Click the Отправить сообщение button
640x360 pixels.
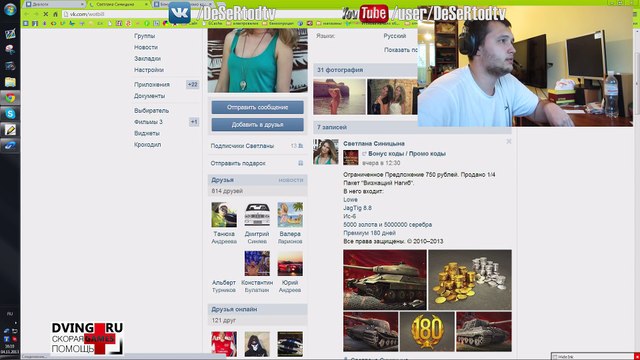coord(258,107)
